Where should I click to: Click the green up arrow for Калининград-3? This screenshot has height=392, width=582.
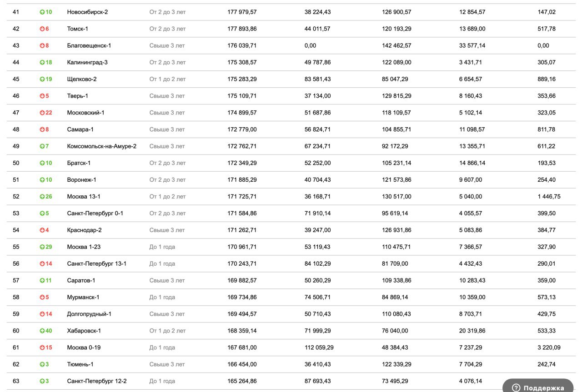pyautogui.click(x=42, y=63)
